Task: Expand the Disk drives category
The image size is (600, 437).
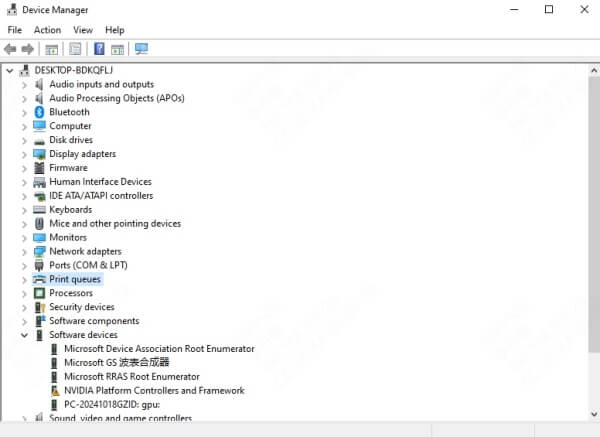Action: (24, 140)
